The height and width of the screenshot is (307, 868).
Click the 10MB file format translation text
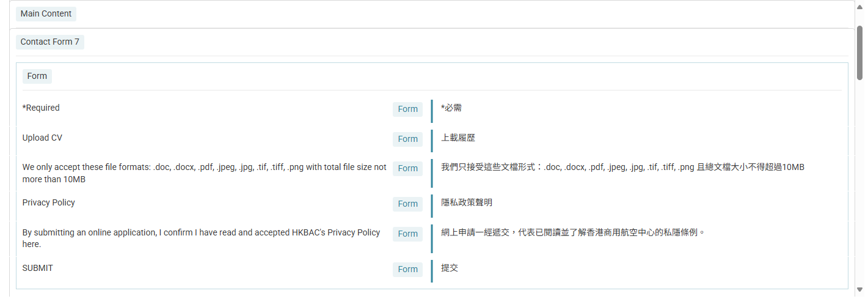(x=623, y=168)
